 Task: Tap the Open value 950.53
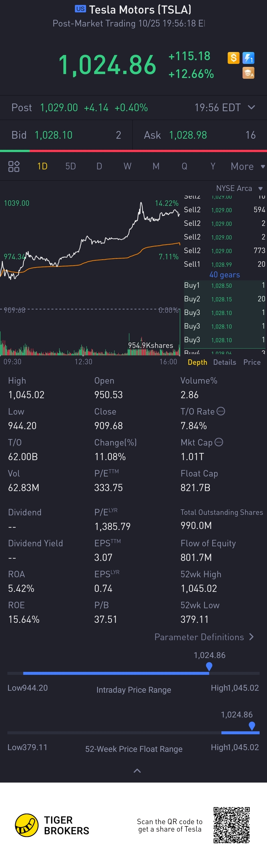(x=108, y=395)
